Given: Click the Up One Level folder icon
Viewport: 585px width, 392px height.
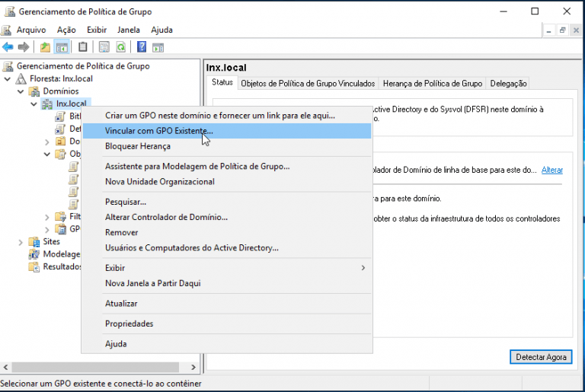Looking at the screenshot, I should click(45, 47).
